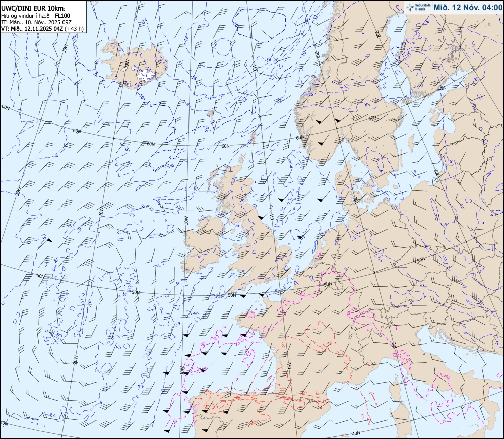Click the '10W' label northwest of Ireland

pyautogui.click(x=186, y=221)
